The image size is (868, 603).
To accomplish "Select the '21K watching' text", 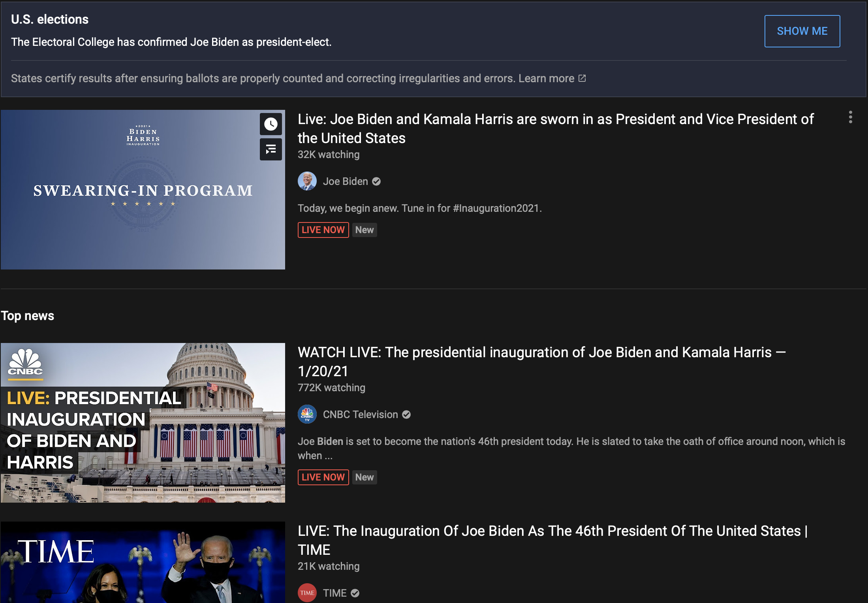I will click(329, 566).
